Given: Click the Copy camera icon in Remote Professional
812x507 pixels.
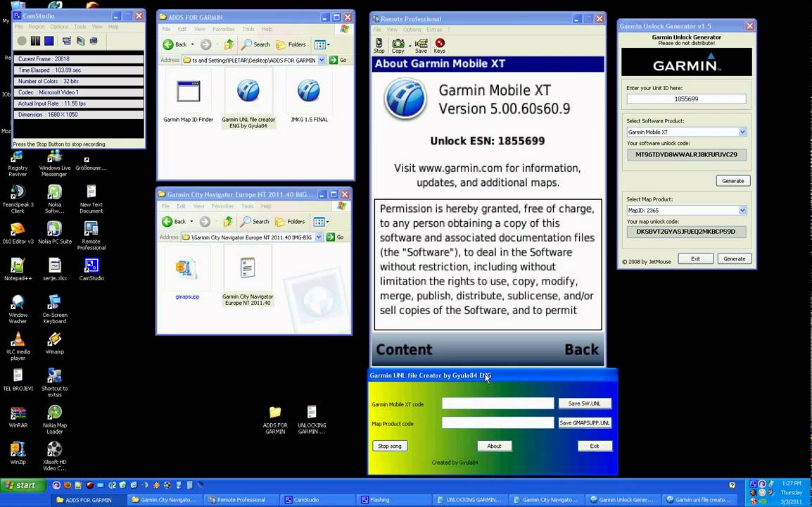Looking at the screenshot, I should [x=398, y=46].
